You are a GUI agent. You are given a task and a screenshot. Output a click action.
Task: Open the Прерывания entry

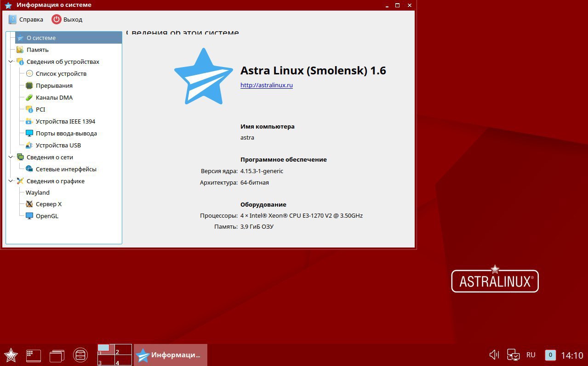pyautogui.click(x=54, y=86)
